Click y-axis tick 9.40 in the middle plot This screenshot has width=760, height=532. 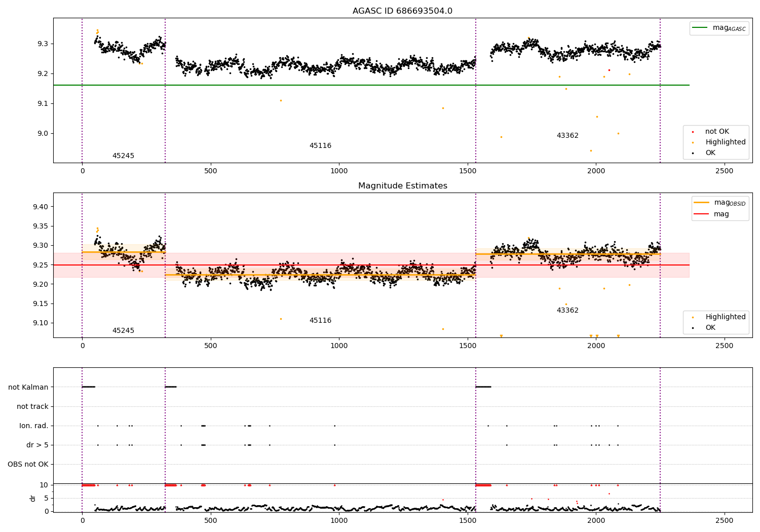click(41, 207)
